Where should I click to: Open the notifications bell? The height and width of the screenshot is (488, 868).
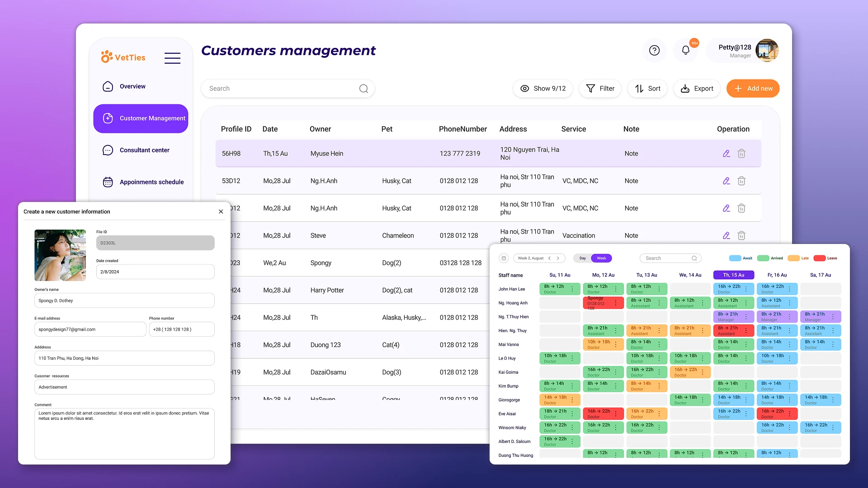point(685,51)
